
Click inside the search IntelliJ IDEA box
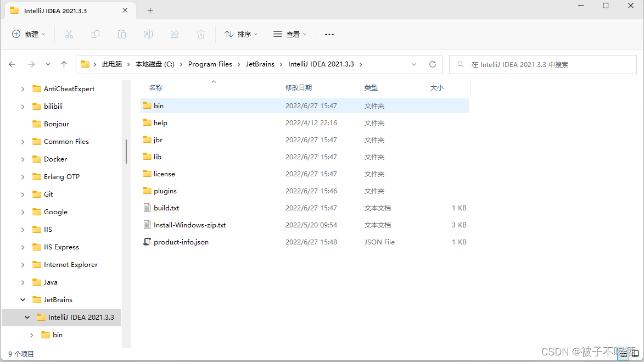point(542,64)
